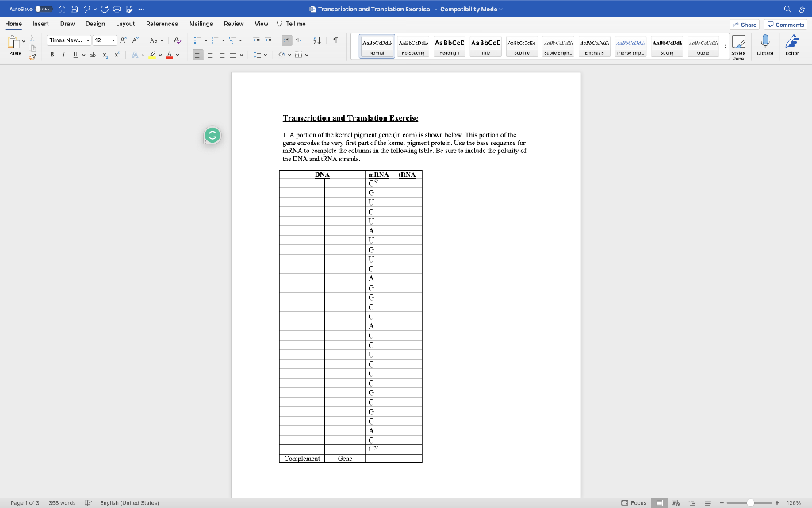
Task: Switch to the Draw tab
Action: tap(67, 24)
